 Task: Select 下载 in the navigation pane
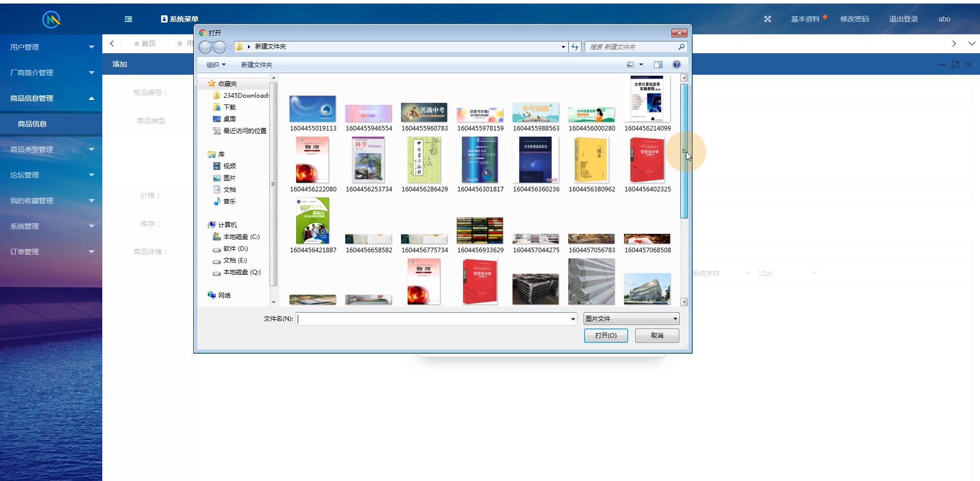225,107
